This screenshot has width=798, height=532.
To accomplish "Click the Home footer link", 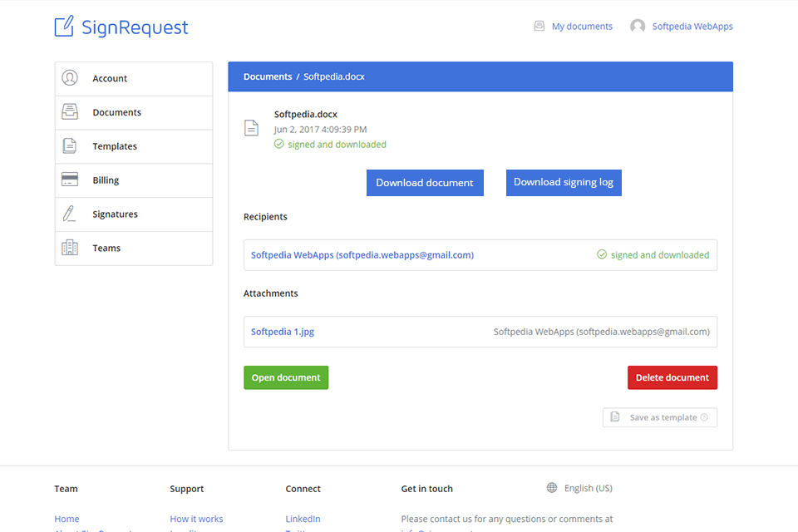I will click(x=66, y=519).
